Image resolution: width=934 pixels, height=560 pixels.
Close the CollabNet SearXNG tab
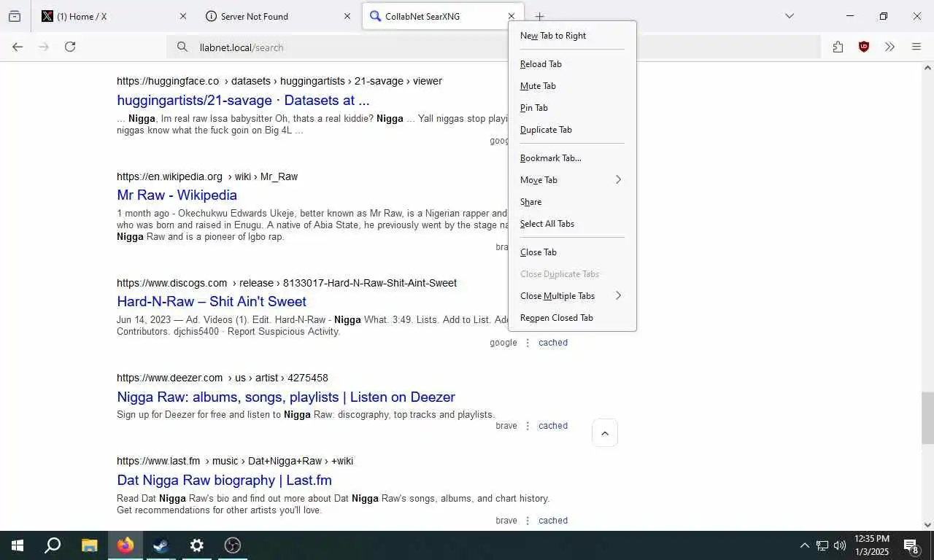pyautogui.click(x=512, y=16)
